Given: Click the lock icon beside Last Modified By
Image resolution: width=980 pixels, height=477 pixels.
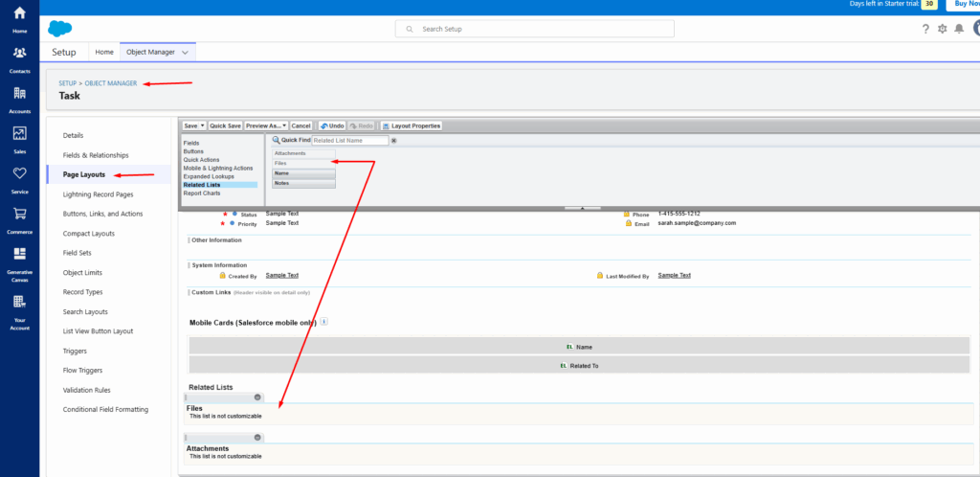Looking at the screenshot, I should [600, 275].
